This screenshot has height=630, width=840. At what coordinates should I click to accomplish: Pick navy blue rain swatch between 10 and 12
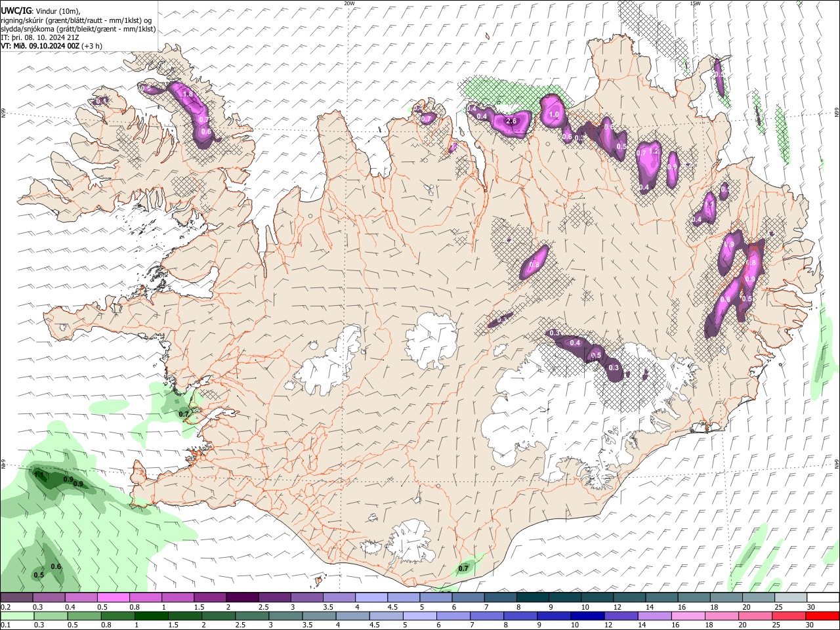tap(586, 616)
